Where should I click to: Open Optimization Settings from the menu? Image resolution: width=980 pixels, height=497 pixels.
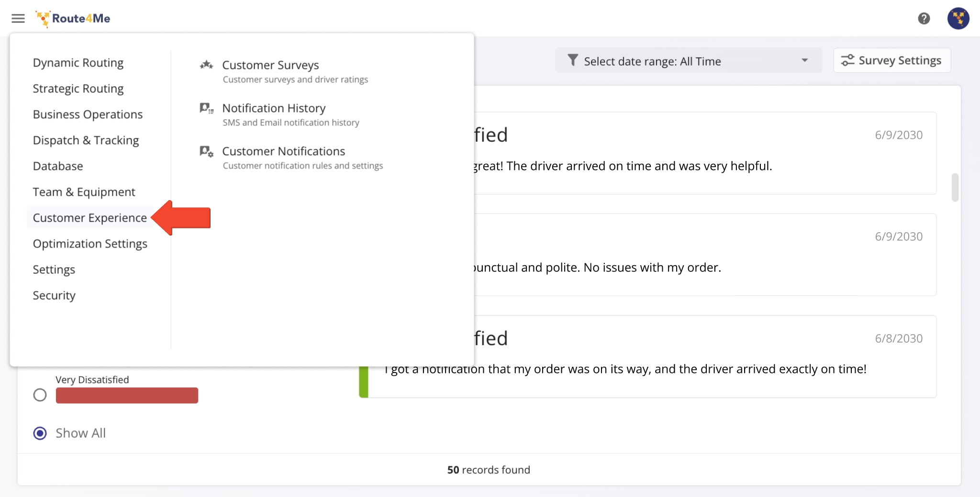click(90, 244)
